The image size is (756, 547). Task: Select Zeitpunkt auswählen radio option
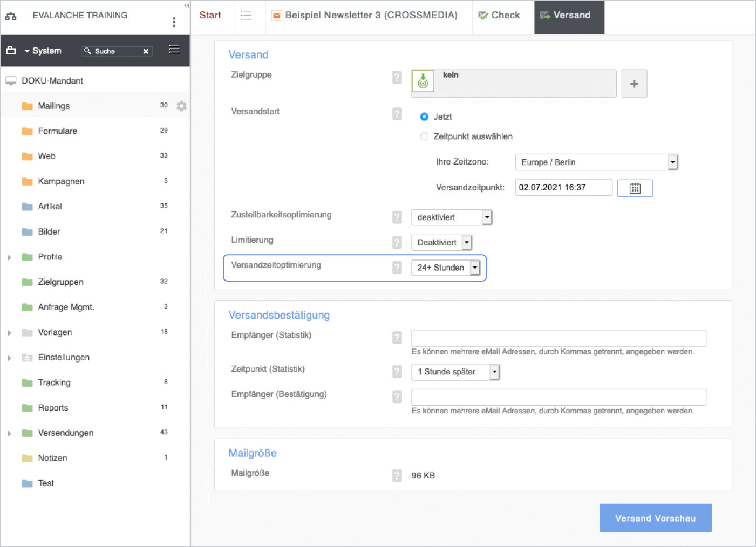tap(424, 136)
